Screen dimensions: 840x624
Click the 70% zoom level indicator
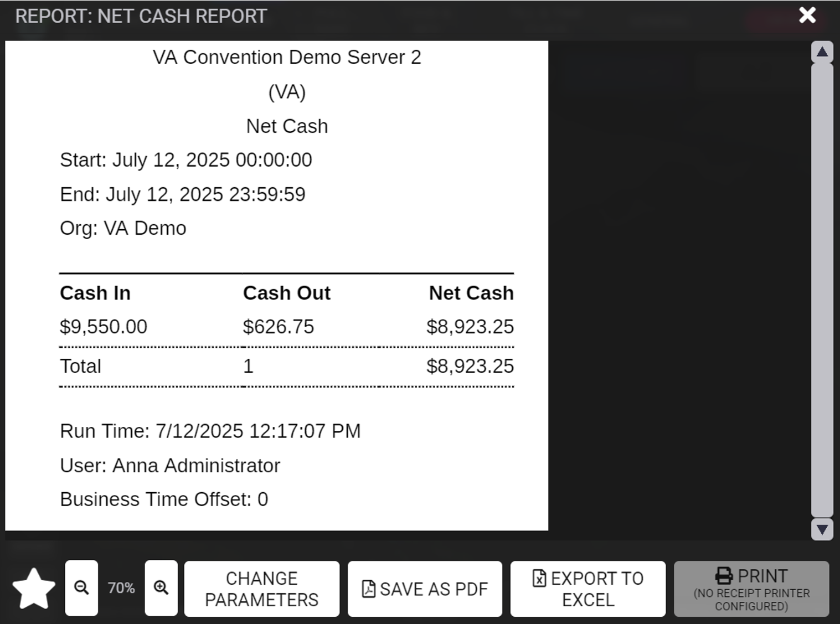coord(121,588)
